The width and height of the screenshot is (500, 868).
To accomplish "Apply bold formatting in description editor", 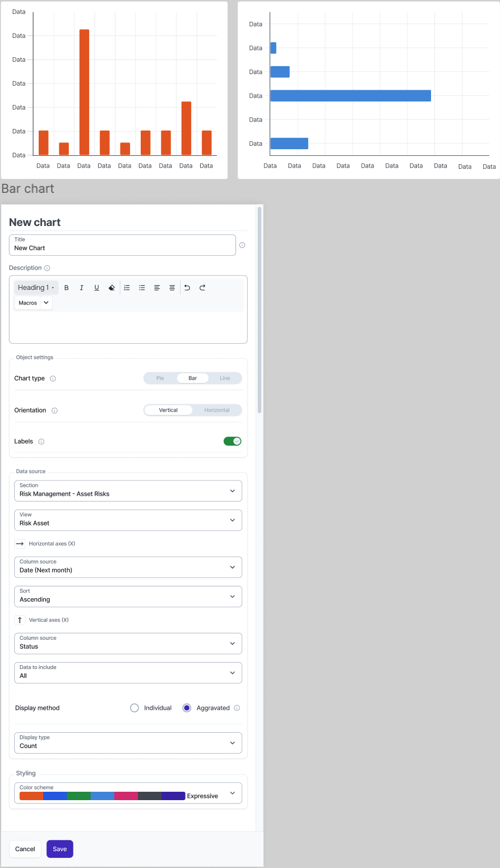I will 66,288.
